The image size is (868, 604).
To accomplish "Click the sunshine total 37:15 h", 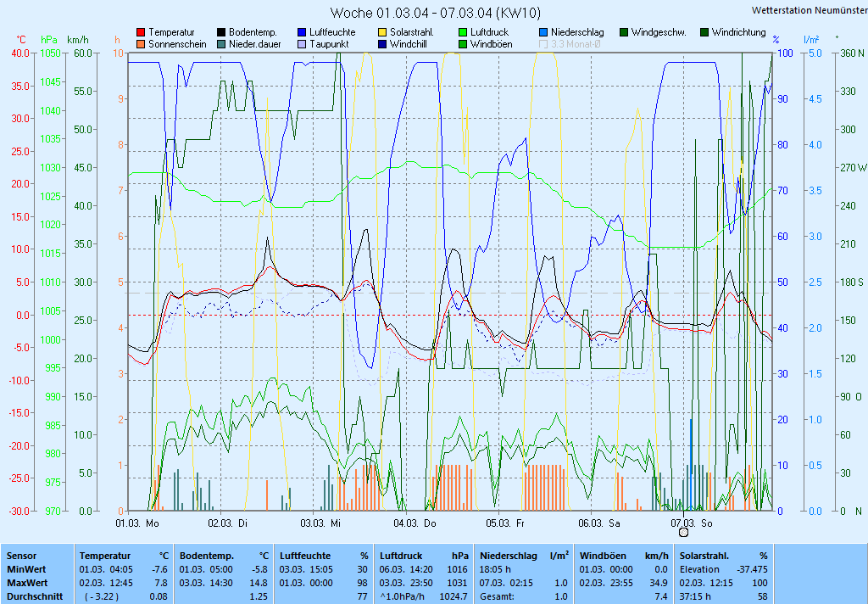I will pyautogui.click(x=695, y=597).
